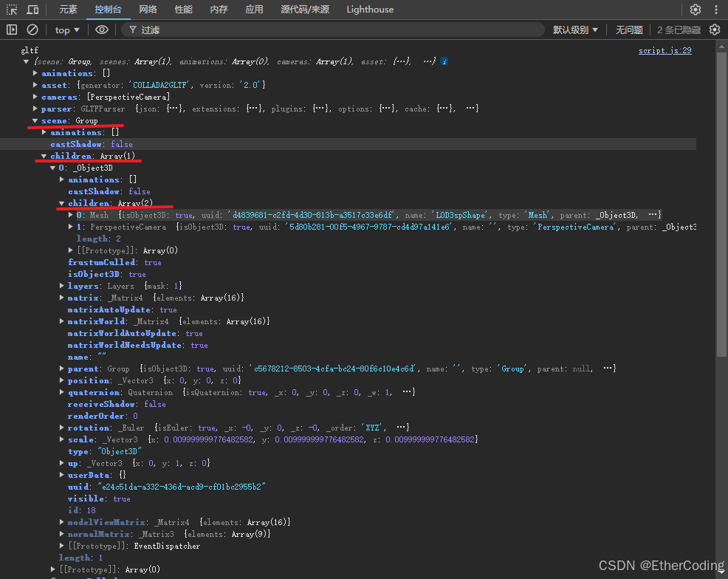The height and width of the screenshot is (579, 728).
Task: Expand the layers: Layers {mask: 1} entry
Action: tap(62, 286)
